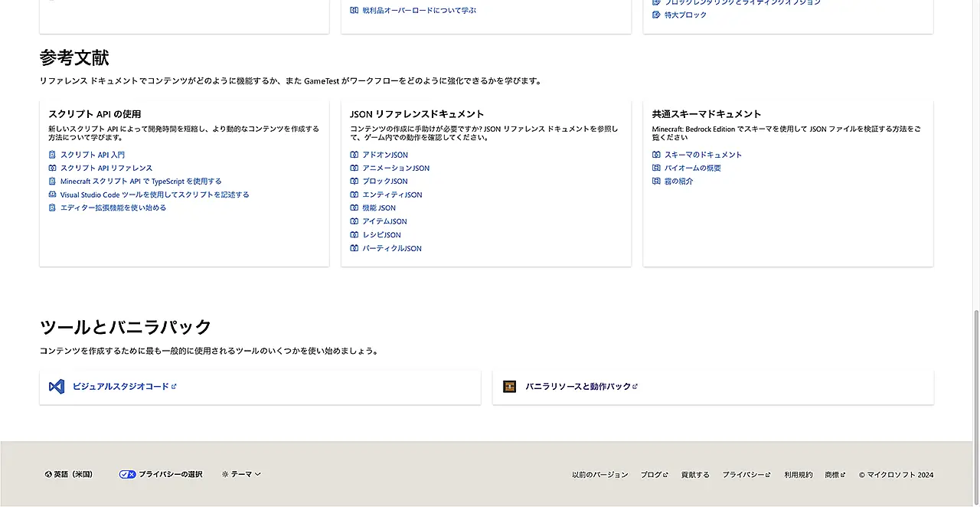
Task: Click the icon beside スキーマのドキュメント
Action: (x=656, y=155)
